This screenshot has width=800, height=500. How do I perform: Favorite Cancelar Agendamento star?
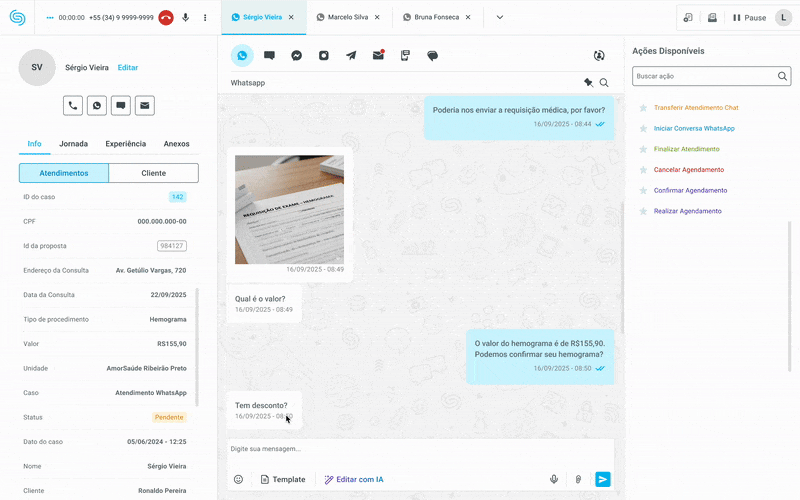[x=643, y=170]
